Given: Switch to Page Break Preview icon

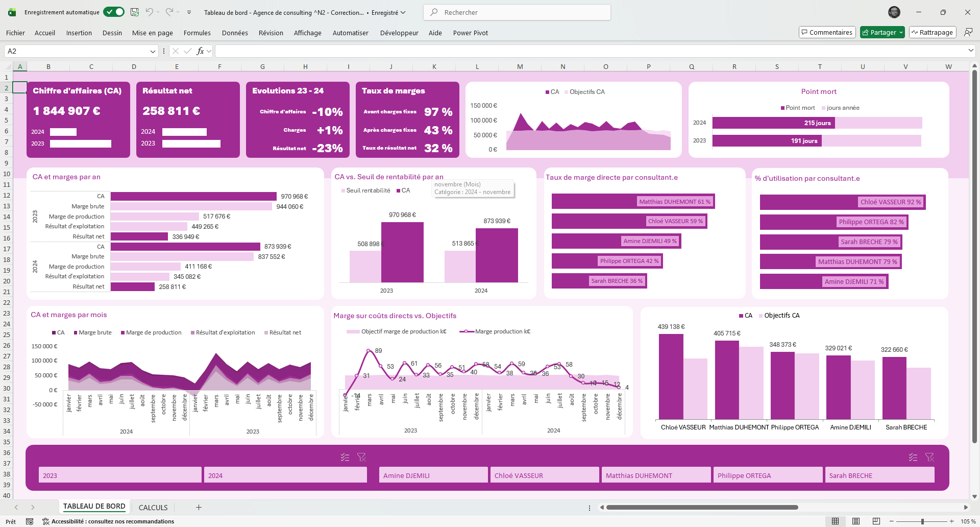Looking at the screenshot, I should (876, 521).
